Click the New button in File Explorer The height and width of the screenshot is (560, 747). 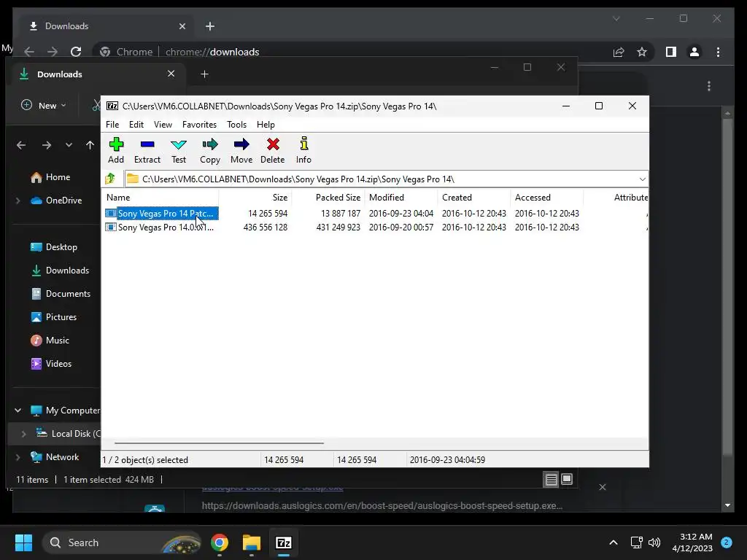click(x=43, y=105)
